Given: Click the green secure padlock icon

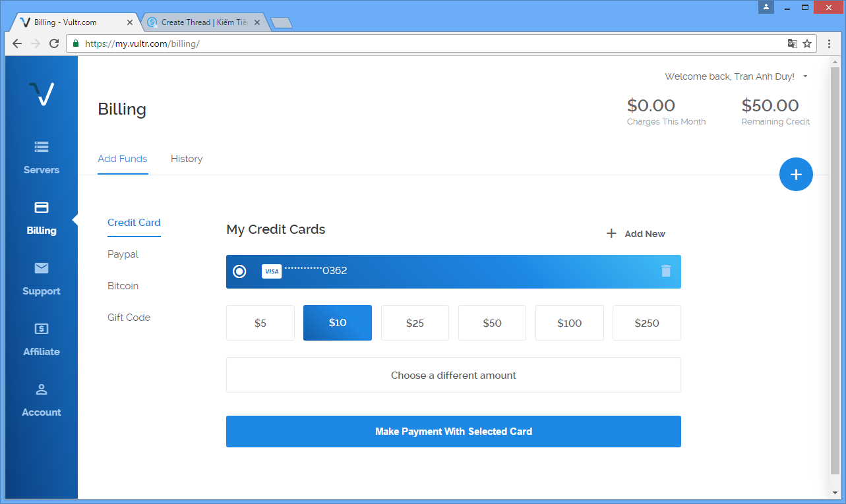Looking at the screenshot, I should [x=76, y=43].
